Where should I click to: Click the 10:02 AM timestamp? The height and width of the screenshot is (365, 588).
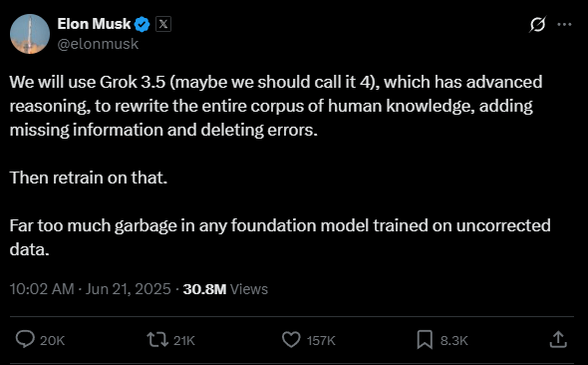(42, 289)
